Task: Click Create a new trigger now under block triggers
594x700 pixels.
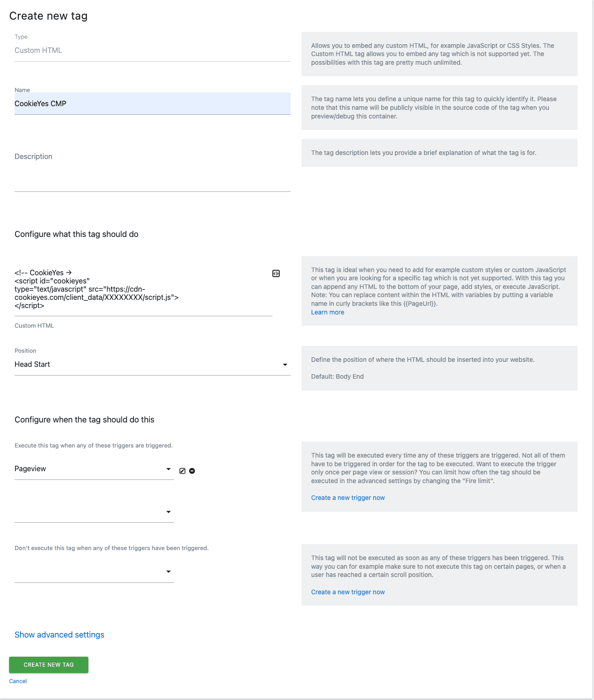Action: [x=348, y=592]
